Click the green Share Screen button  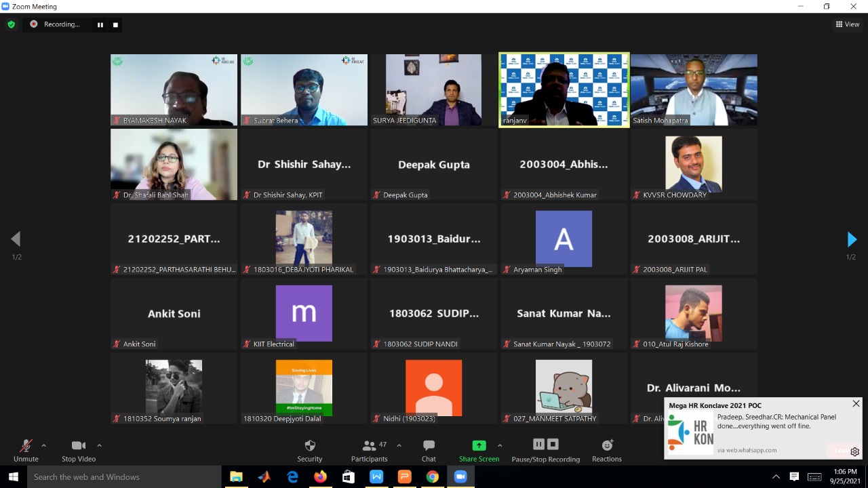479,451
